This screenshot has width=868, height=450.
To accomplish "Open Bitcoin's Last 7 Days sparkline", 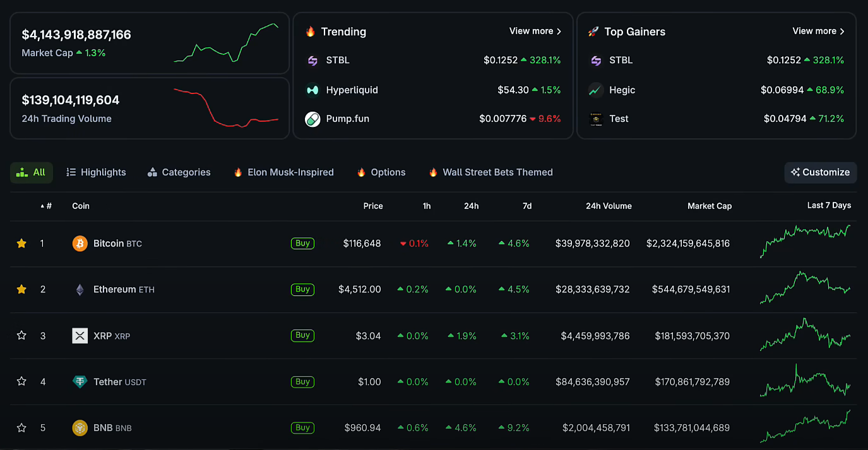I will click(805, 242).
